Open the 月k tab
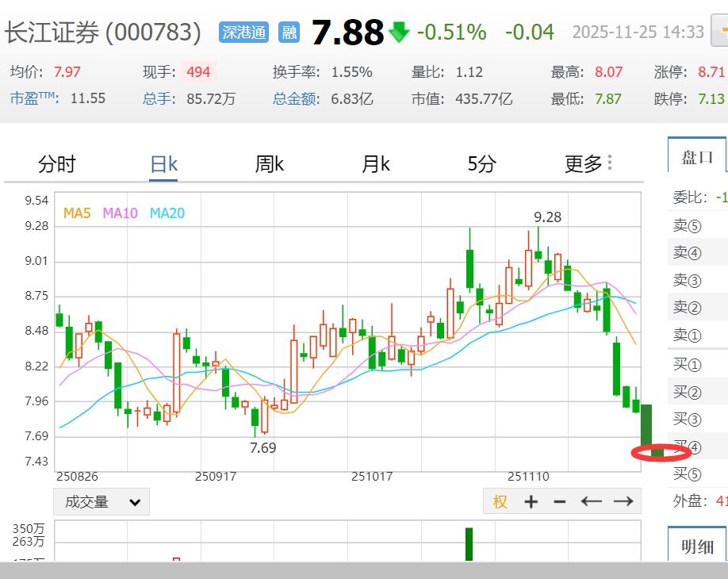Viewport: 728px width, 579px height. coord(376,164)
